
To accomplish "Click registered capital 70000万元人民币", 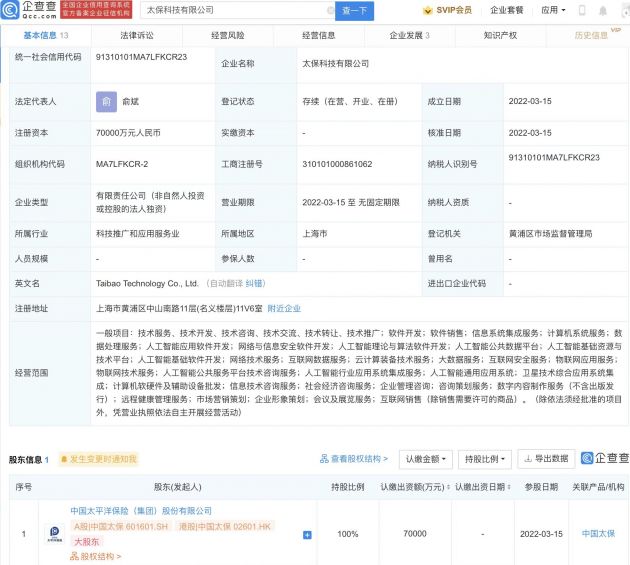I will tap(128, 133).
